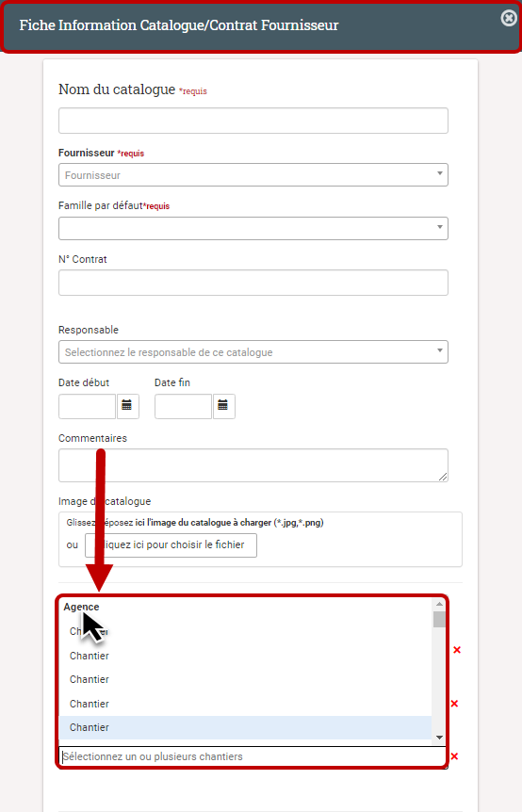Focus the N° Contrat input field
The height and width of the screenshot is (812, 522).
tap(253, 283)
